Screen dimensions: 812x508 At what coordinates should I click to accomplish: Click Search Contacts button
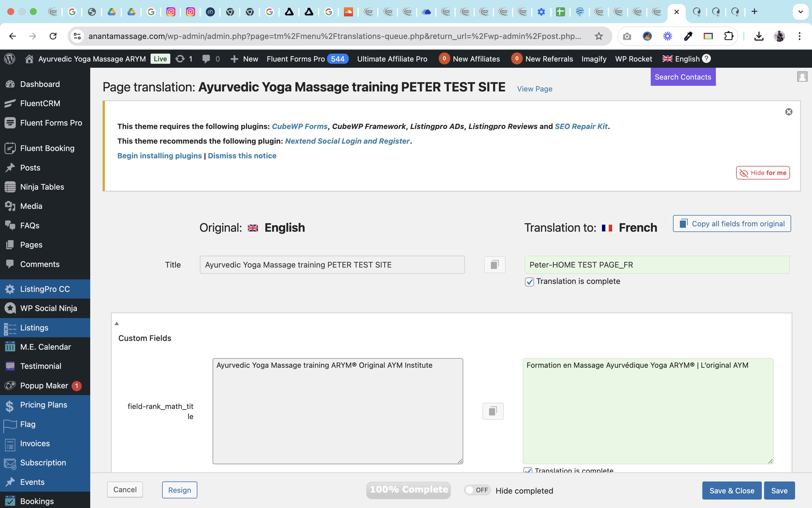(683, 77)
